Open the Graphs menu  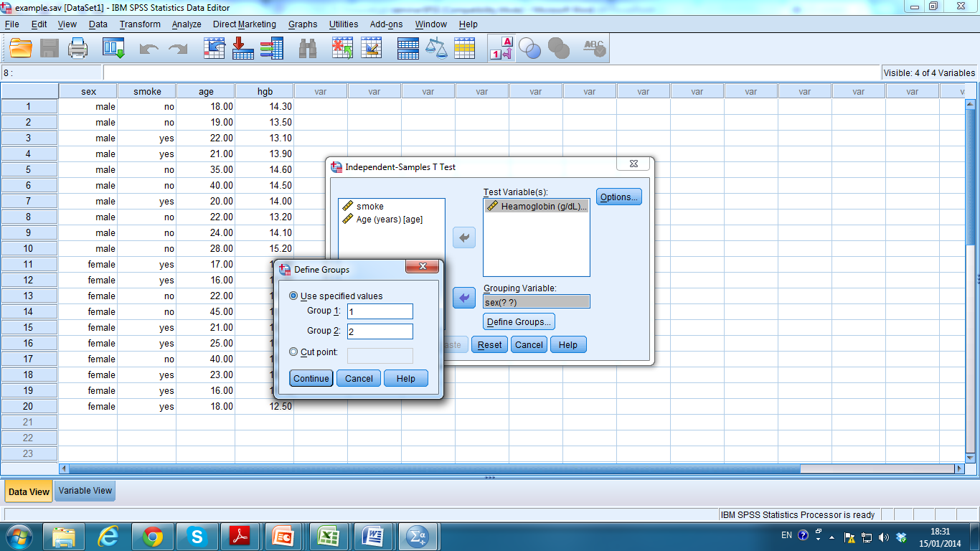tap(303, 24)
